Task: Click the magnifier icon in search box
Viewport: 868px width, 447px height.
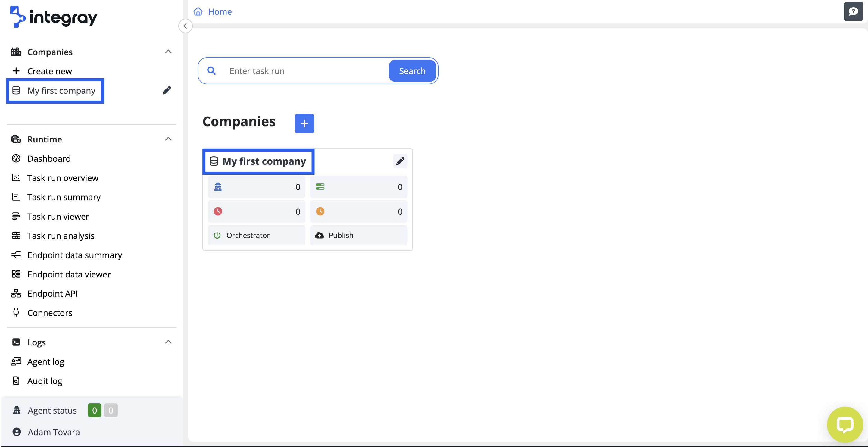Action: (211, 71)
